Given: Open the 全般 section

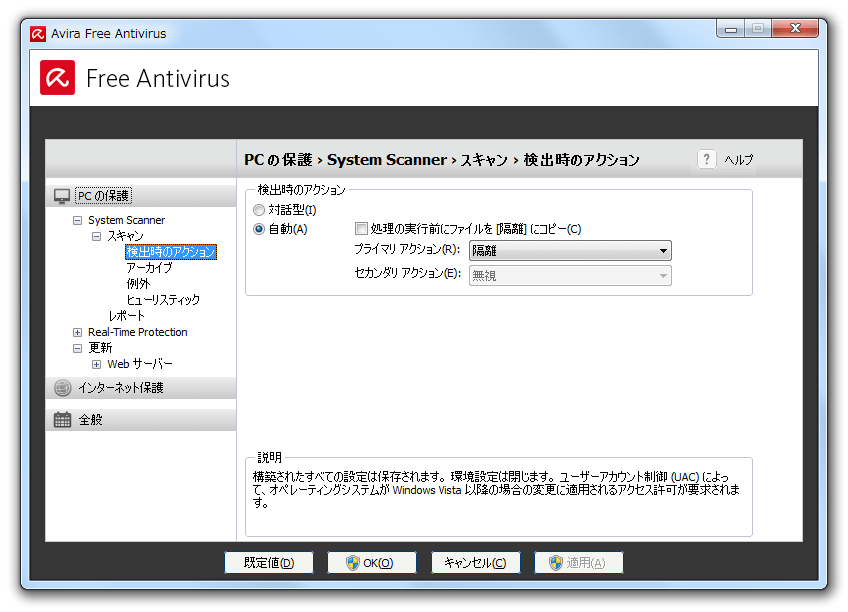Looking at the screenshot, I should tap(141, 420).
